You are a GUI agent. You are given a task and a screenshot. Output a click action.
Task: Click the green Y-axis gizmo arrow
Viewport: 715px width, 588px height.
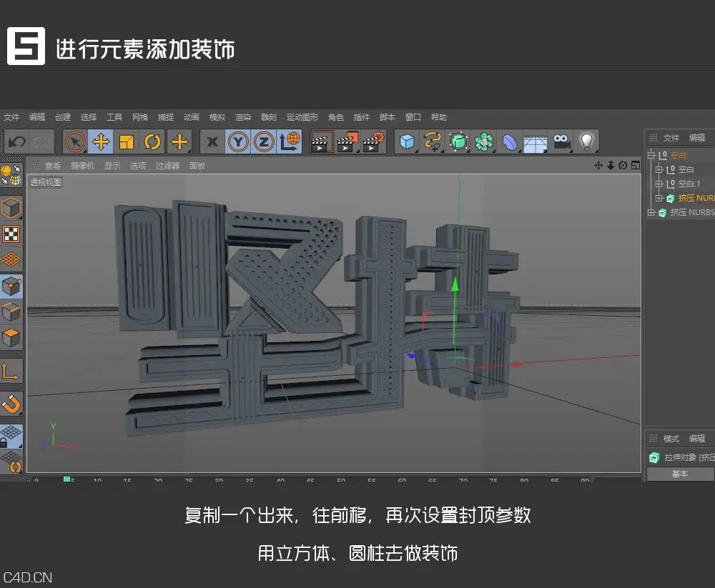click(455, 284)
